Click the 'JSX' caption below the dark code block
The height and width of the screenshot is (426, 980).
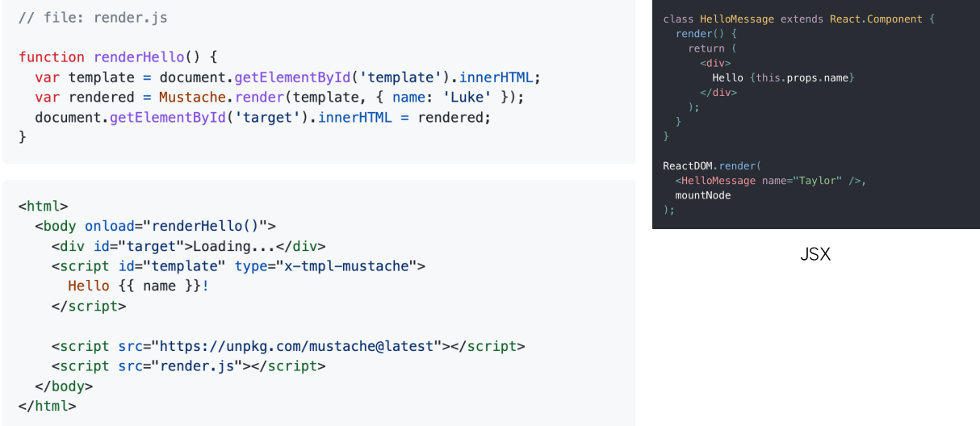(815, 255)
